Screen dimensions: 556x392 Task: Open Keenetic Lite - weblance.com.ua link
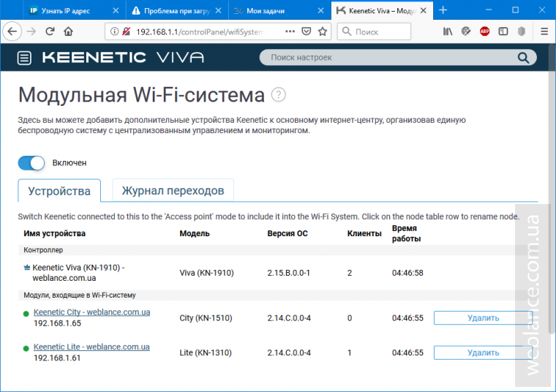(x=91, y=347)
